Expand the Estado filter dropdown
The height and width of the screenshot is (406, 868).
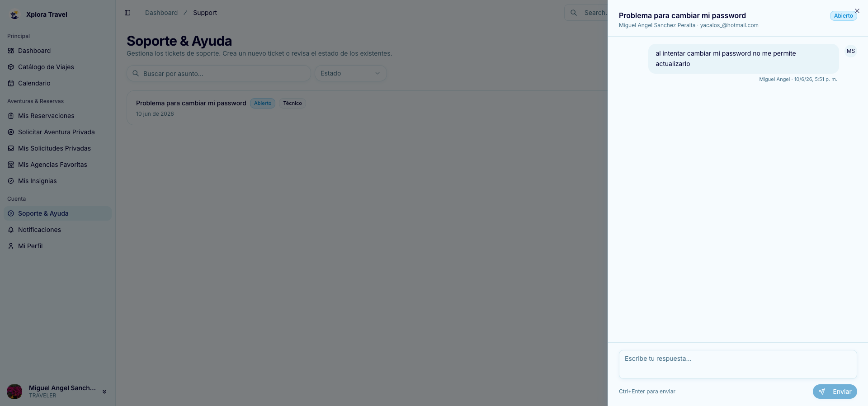(x=350, y=73)
